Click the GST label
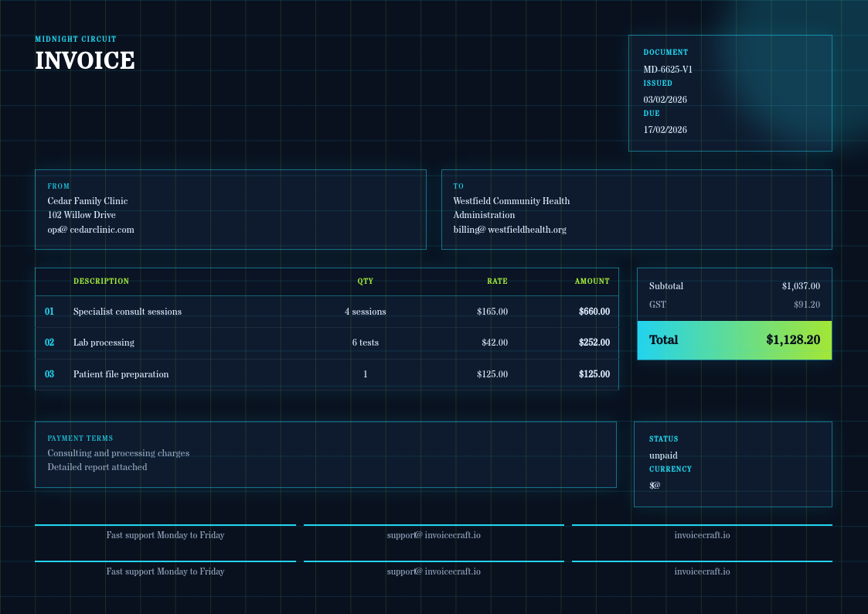The image size is (868, 614). [x=658, y=305]
